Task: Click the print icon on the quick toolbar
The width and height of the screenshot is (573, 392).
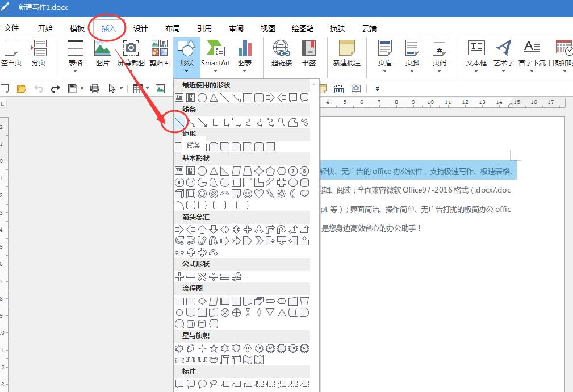Action: point(95,88)
